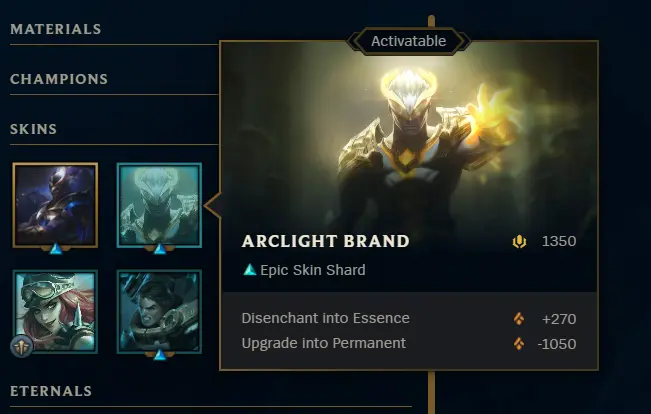This screenshot has height=414, width=651.
Task: Expand the Materials section header
Action: click(x=56, y=29)
